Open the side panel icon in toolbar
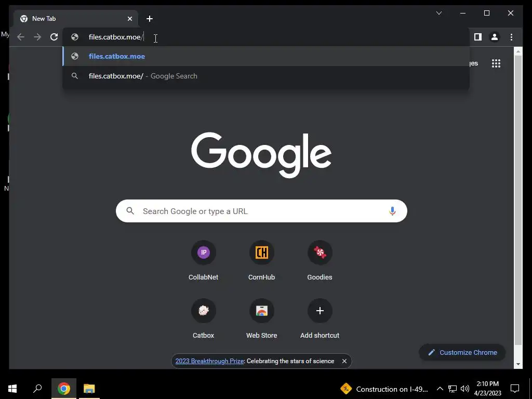532x399 pixels. click(478, 37)
